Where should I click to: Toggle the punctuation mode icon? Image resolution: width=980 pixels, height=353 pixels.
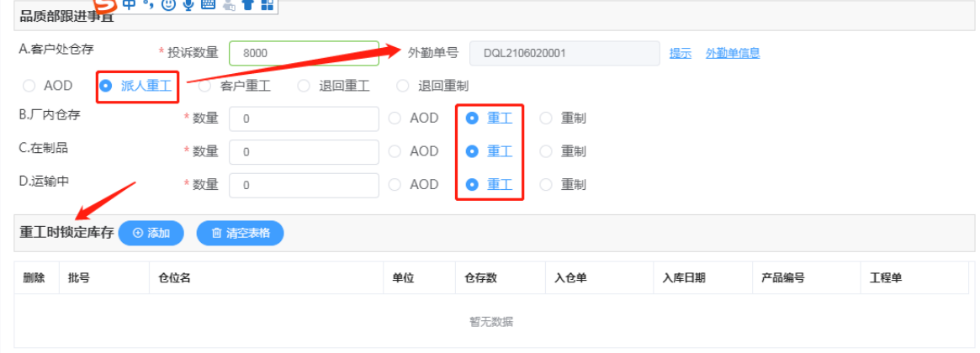pos(148,4)
